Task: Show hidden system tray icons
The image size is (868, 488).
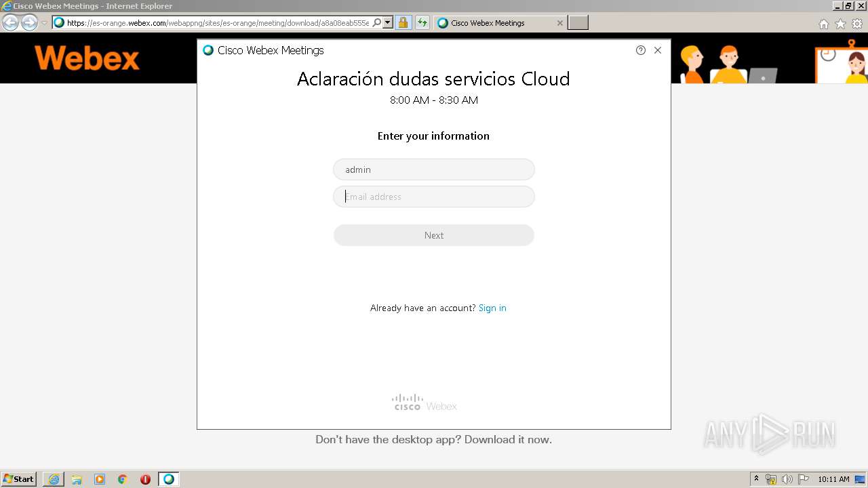Action: click(757, 479)
